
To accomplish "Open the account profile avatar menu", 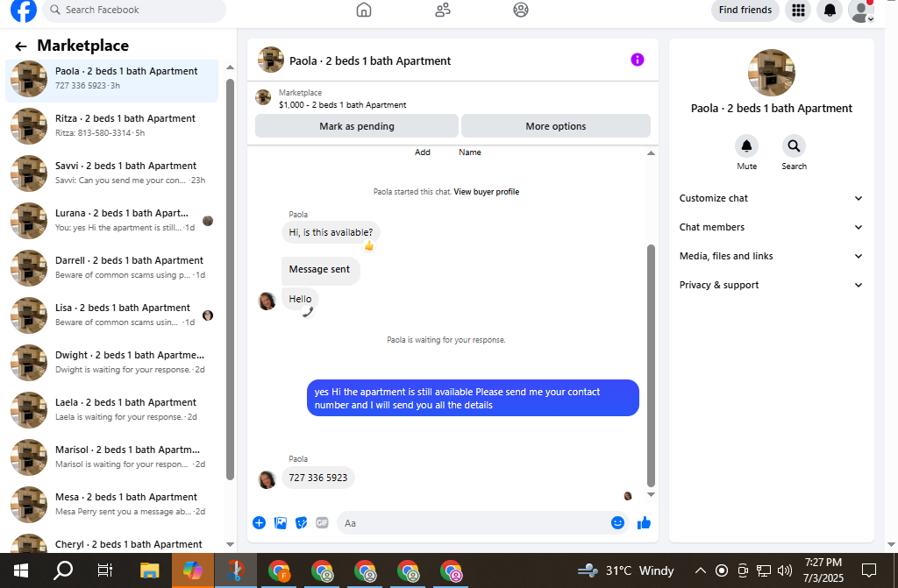I will pos(861,11).
